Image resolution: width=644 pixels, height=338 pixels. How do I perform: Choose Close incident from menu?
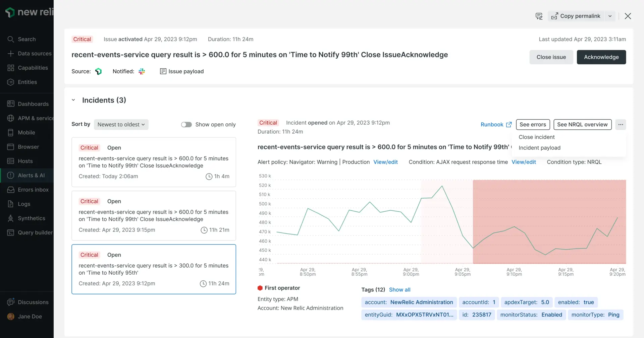(537, 137)
